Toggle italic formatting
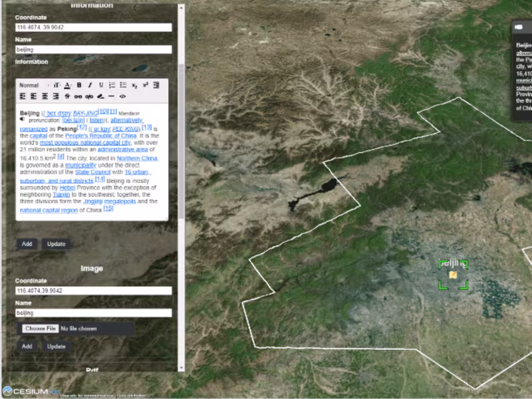532x399 pixels. [90, 85]
